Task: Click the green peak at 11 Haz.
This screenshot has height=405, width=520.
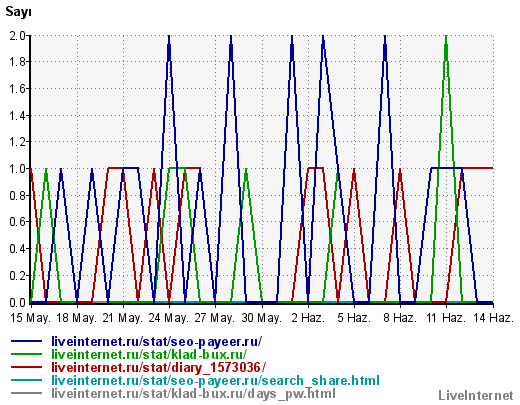Action: 446,37
